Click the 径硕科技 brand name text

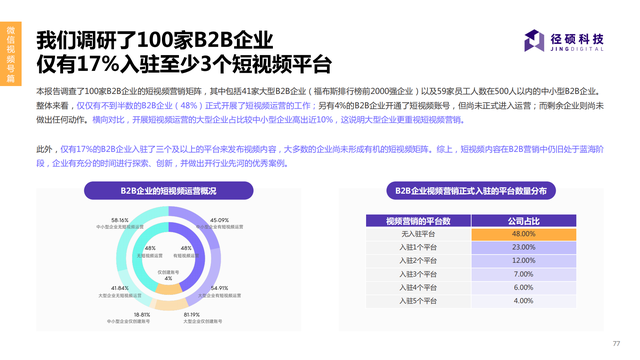pos(577,38)
